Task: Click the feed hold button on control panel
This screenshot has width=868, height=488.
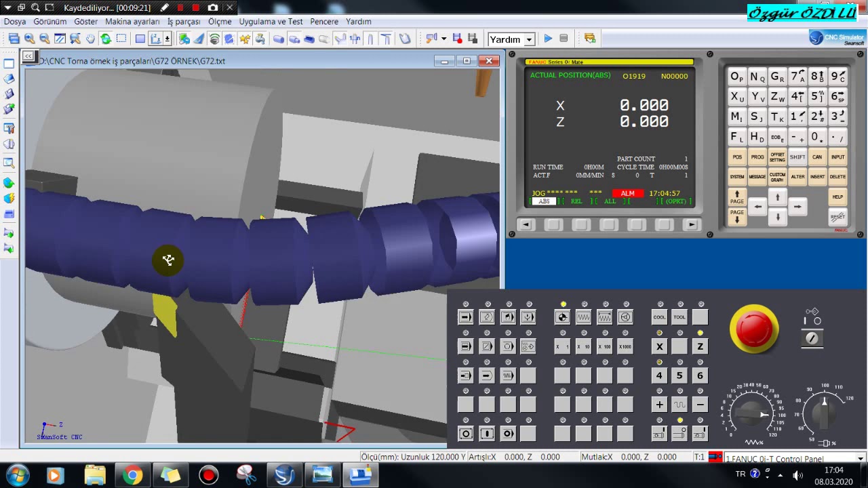Action: coord(465,434)
